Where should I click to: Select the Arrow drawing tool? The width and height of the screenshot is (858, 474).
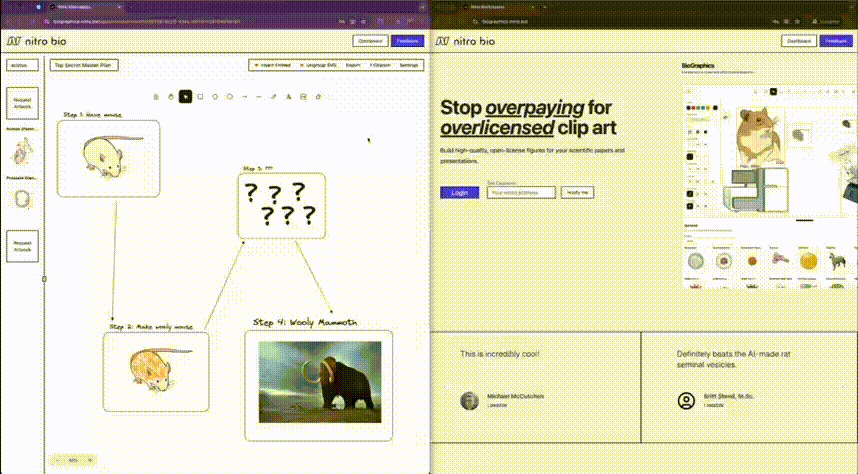(x=245, y=97)
